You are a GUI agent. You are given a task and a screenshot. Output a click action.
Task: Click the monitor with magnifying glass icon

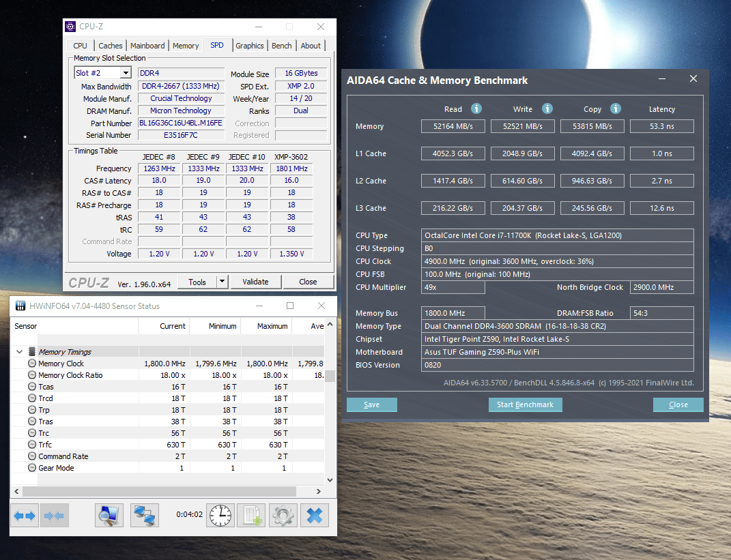tap(109, 516)
